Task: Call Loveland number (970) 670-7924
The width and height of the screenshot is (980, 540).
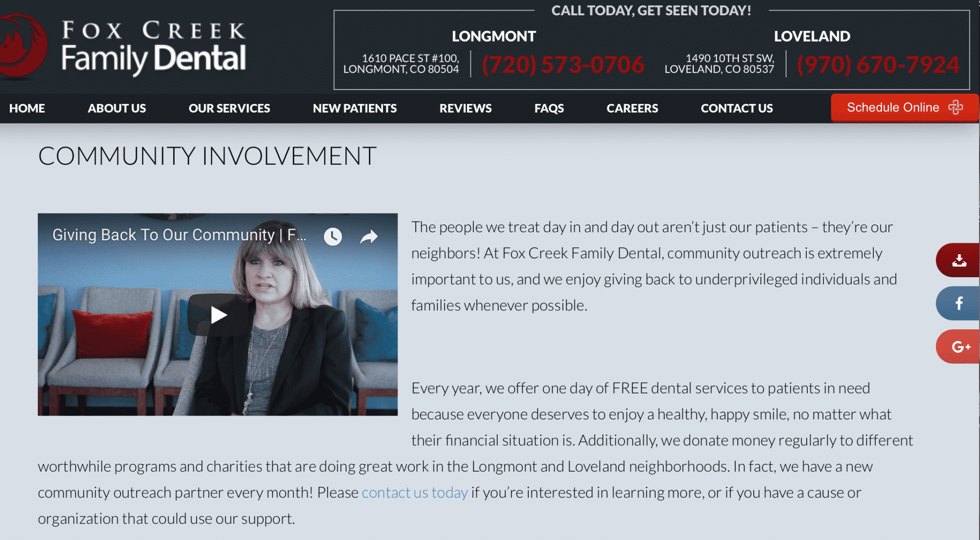Action: 879,64
